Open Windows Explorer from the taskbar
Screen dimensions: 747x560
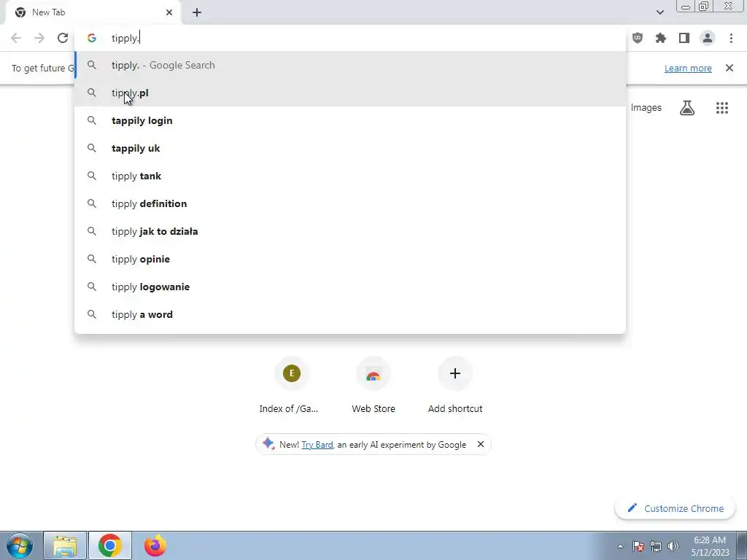point(65,545)
